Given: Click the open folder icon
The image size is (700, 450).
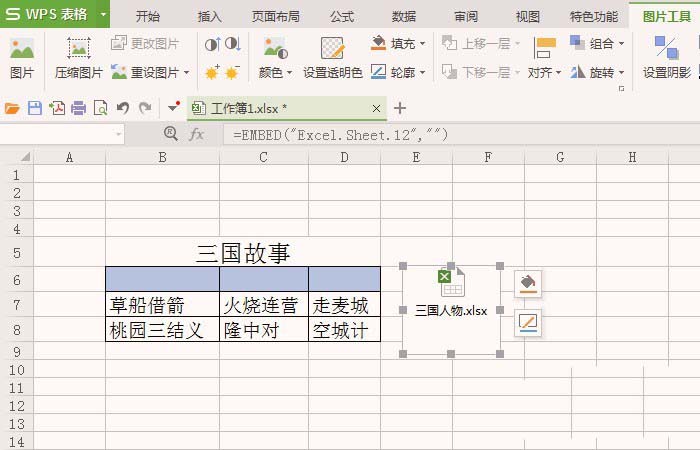Looking at the screenshot, I should click(12, 108).
